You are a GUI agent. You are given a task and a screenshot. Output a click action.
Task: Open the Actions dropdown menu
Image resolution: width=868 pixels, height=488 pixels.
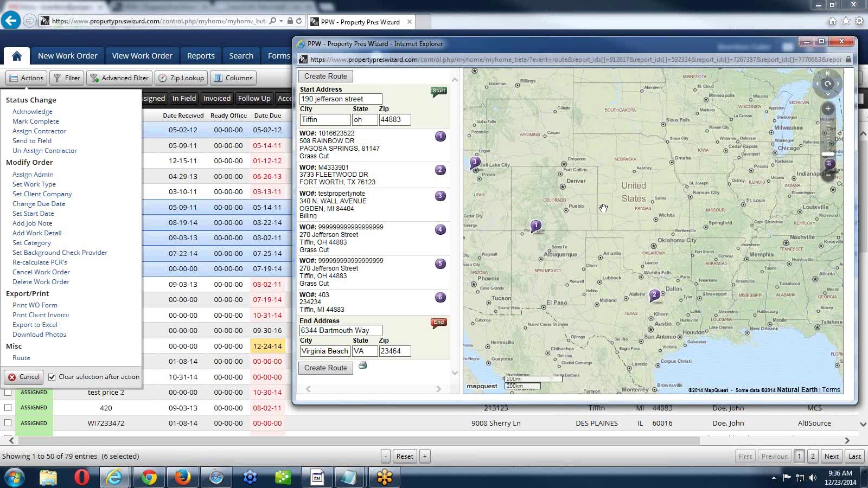[27, 78]
